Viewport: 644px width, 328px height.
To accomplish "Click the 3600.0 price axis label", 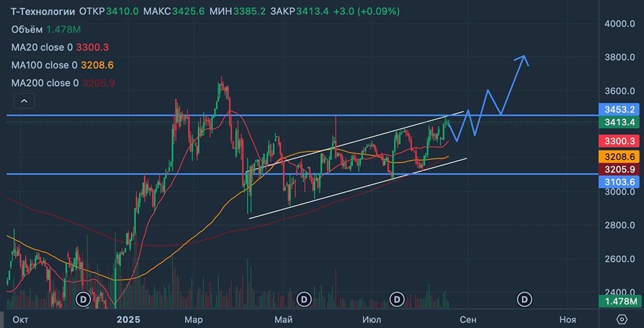I will tap(620, 91).
